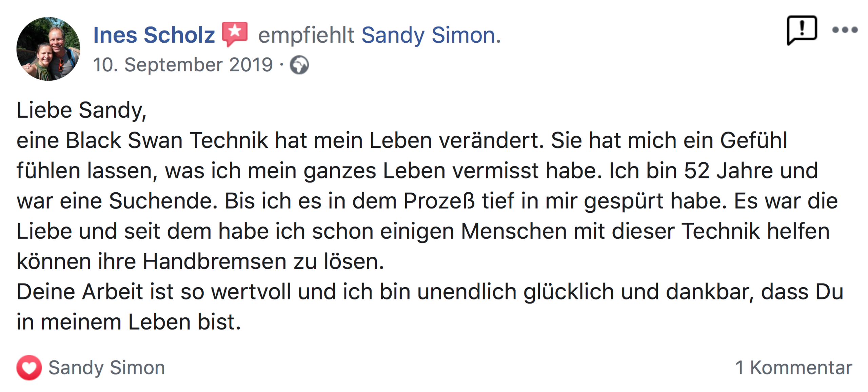Click the globe public privacy icon
The height and width of the screenshot is (392, 868).
click(299, 65)
